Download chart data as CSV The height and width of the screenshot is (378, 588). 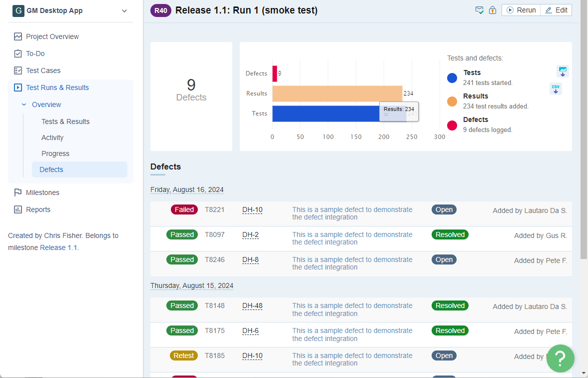point(556,89)
